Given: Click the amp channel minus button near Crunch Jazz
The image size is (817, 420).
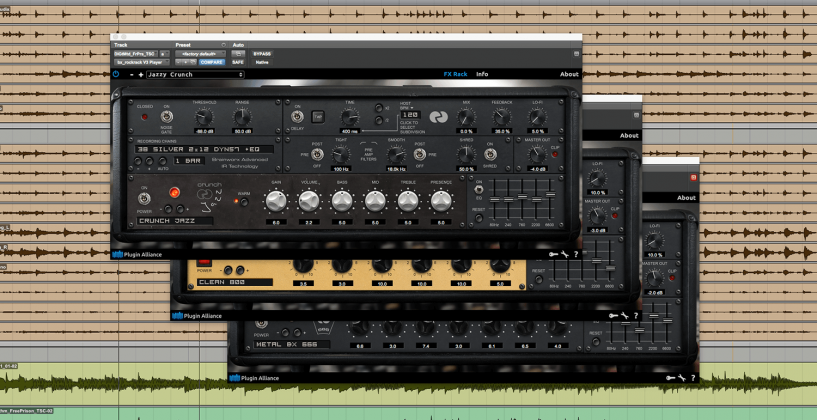Looking at the screenshot, I should pyautogui.click(x=168, y=209).
